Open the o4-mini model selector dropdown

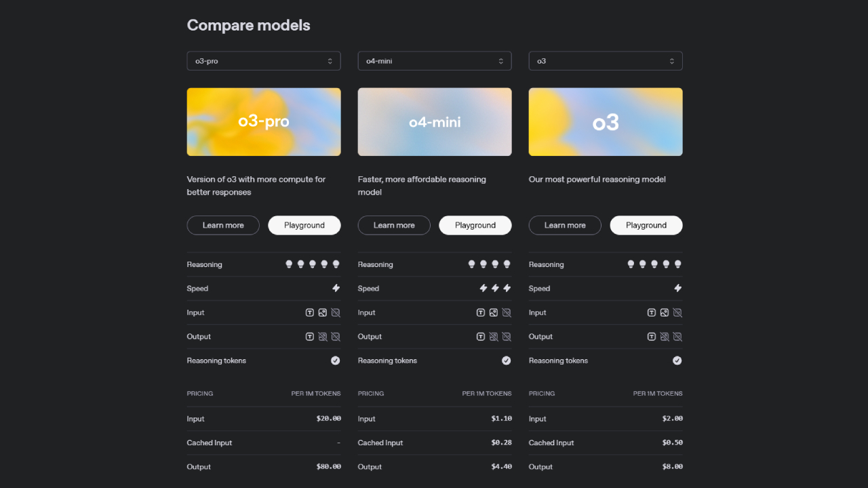[435, 61]
